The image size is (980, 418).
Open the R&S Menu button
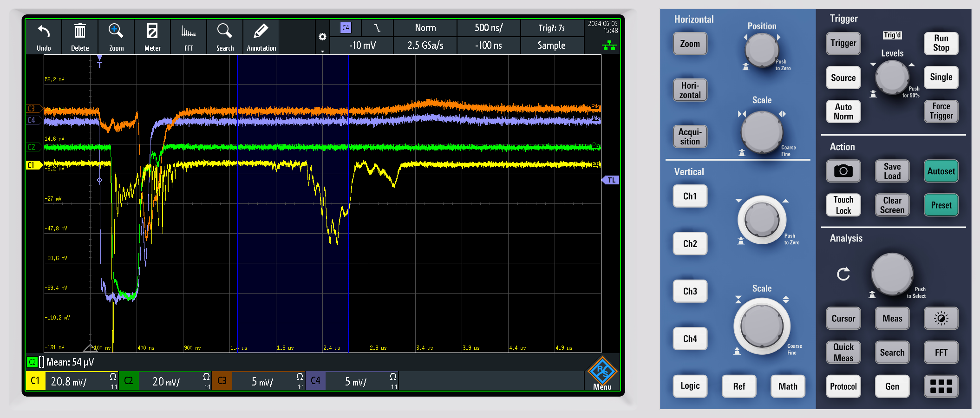[x=602, y=374]
